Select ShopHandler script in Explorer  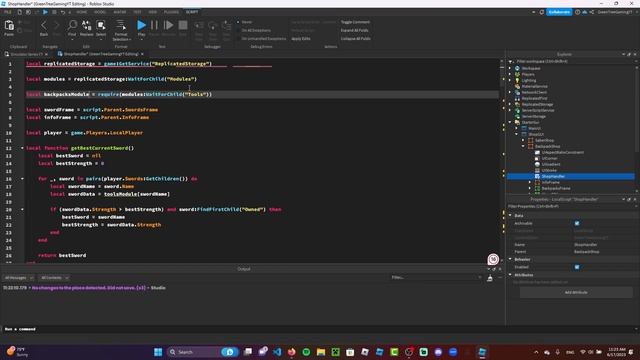coord(553,176)
